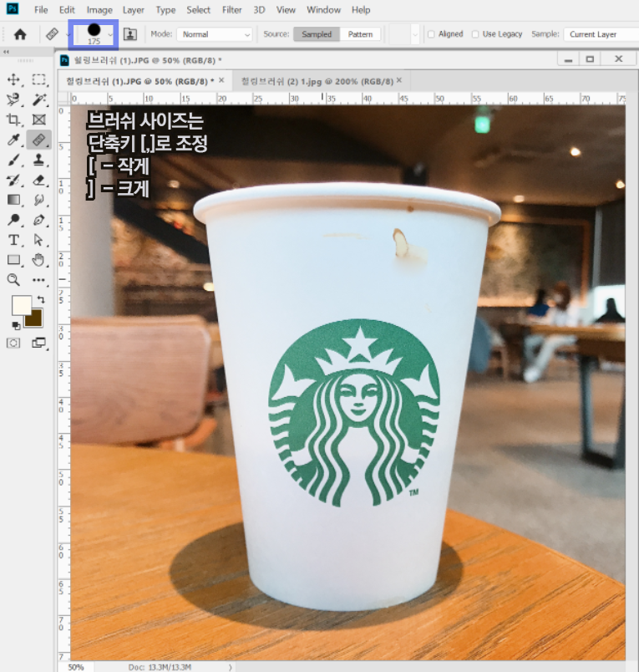The height and width of the screenshot is (672, 639).
Task: Open the View menu
Action: (x=286, y=10)
